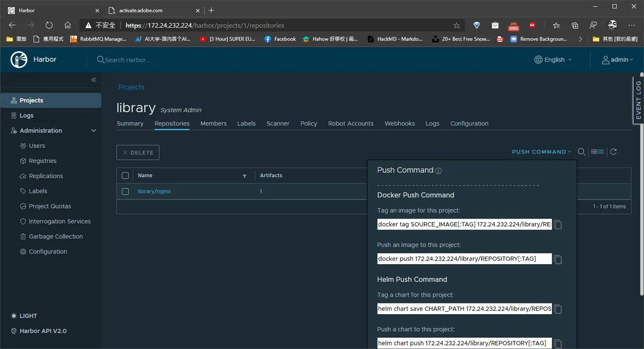The image size is (644, 349).
Task: Open the English language dropdown
Action: point(553,60)
